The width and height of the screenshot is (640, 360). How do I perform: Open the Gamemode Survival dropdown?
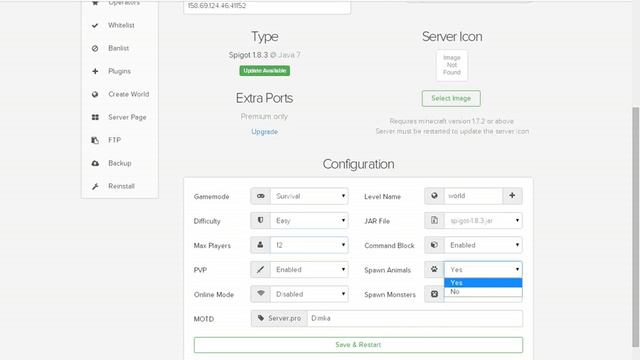[x=309, y=196]
